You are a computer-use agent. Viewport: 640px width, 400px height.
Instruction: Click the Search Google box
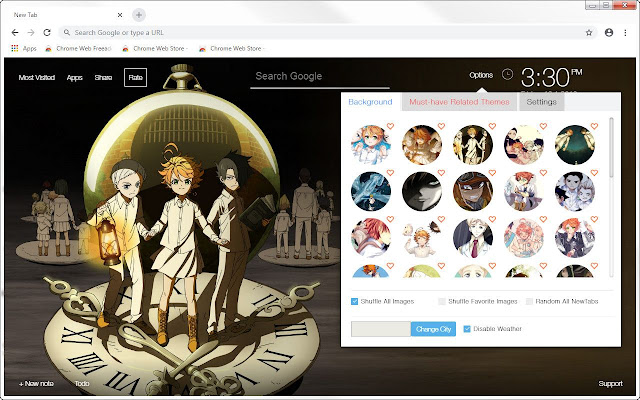[x=320, y=77]
